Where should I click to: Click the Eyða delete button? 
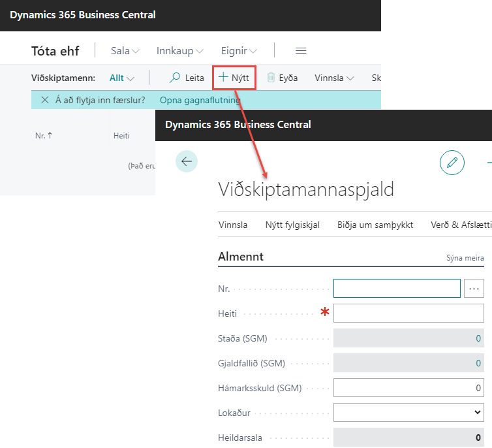282,78
